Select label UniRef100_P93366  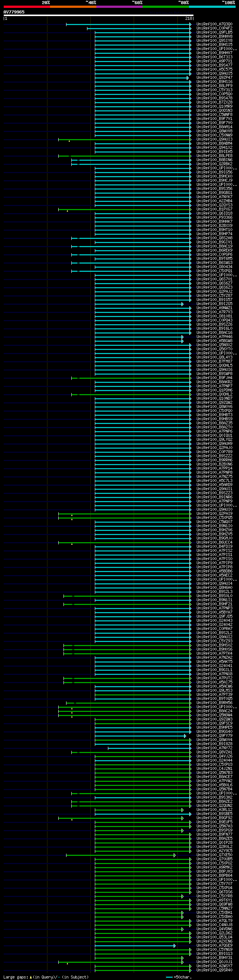(x=214, y=218)
